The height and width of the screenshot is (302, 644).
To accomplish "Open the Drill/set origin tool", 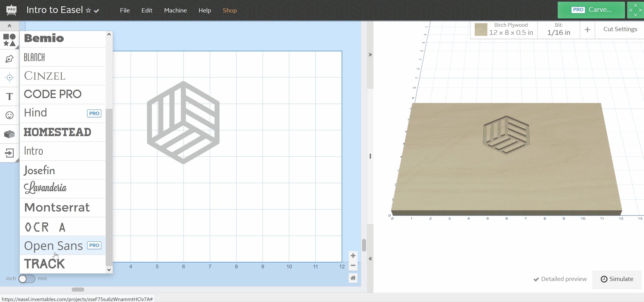I will point(9,78).
